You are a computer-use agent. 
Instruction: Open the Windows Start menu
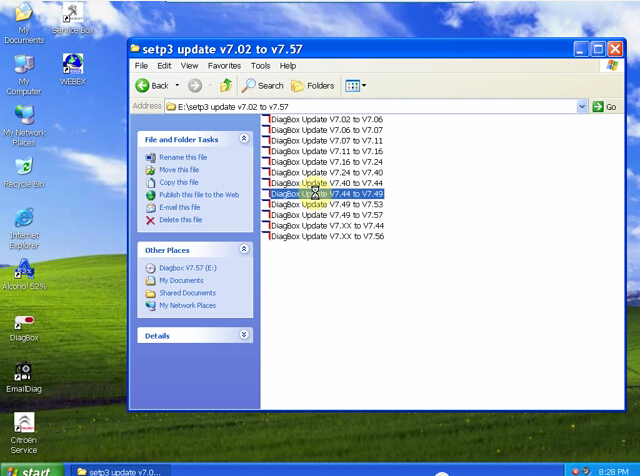pyautogui.click(x=32, y=470)
